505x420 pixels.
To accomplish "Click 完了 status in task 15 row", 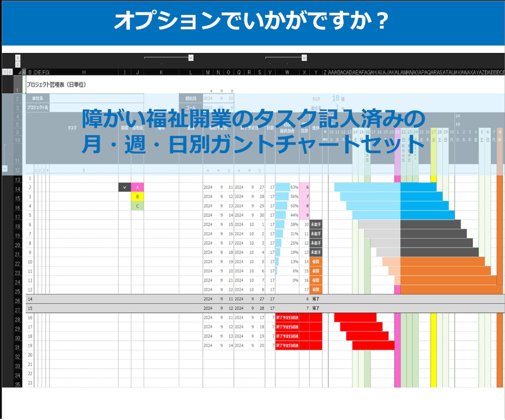I will click(x=316, y=308).
